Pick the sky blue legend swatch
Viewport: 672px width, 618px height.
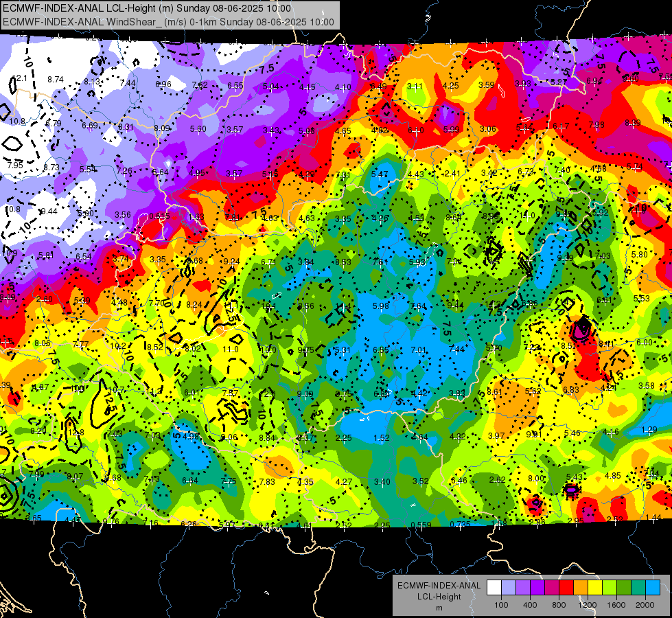tap(653, 588)
